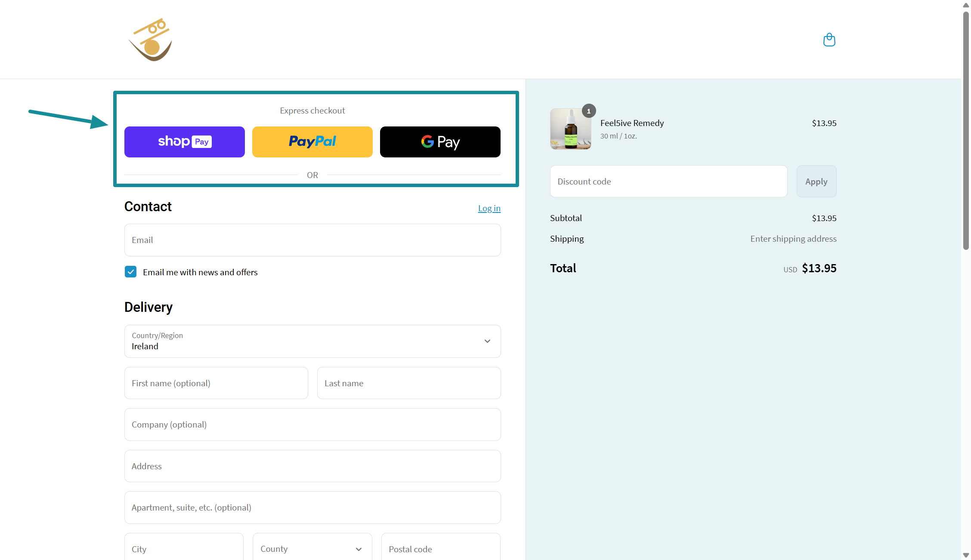Click the Address input field
The image size is (971, 560).
coord(312,466)
